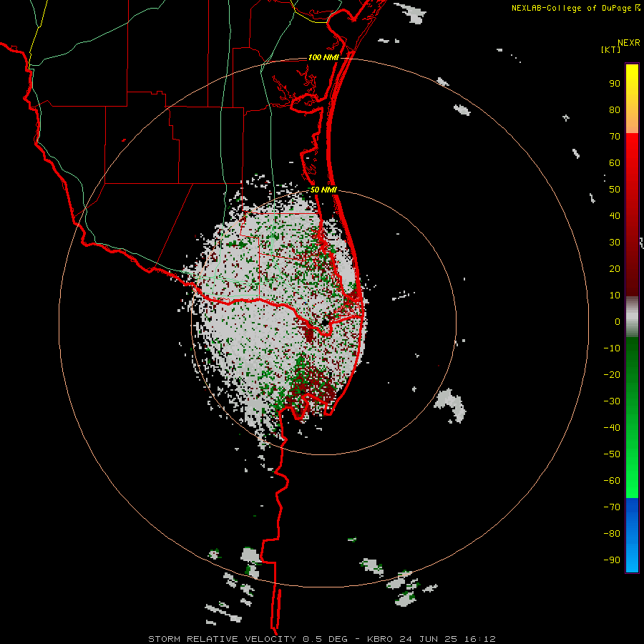Viewport: 644px width, 644px height.
Task: Click the Storm Relative Velocity caption at bottom
Action: coord(321,639)
